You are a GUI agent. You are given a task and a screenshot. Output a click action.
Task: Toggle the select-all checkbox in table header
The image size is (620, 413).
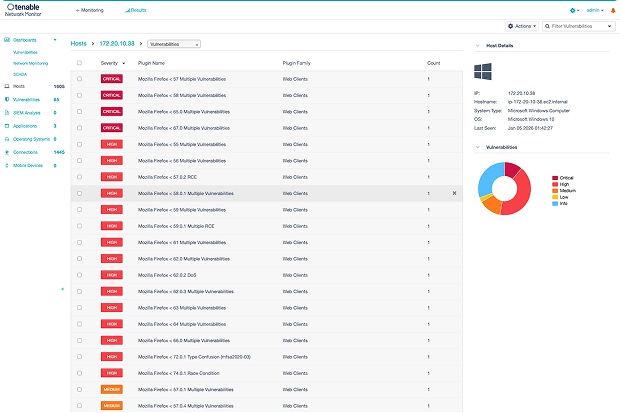tap(79, 63)
